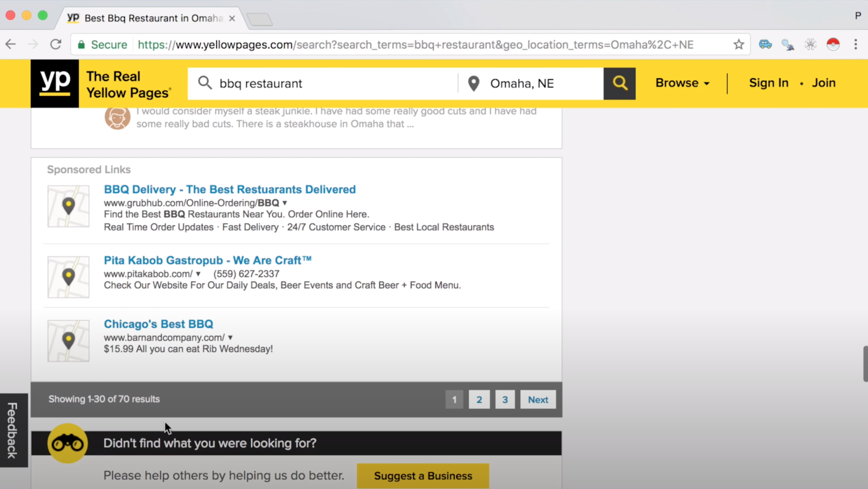Click the YP logo to go home
The height and width of the screenshot is (489, 868).
[x=55, y=84]
